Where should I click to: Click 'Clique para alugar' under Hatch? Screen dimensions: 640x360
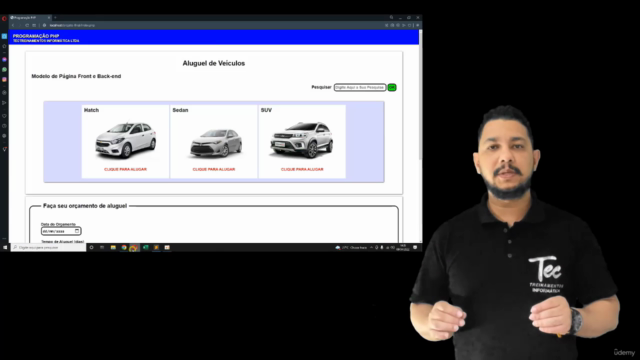(x=125, y=169)
